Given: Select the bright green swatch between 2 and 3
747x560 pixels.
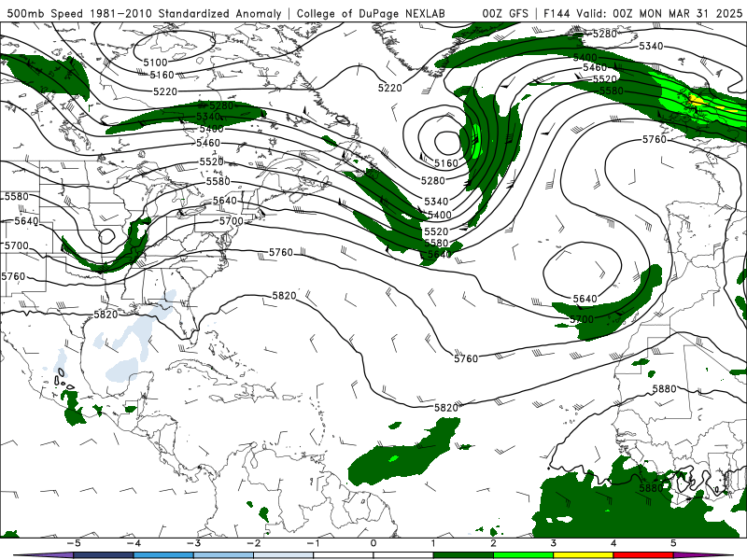Looking at the screenshot, I should click(524, 555).
